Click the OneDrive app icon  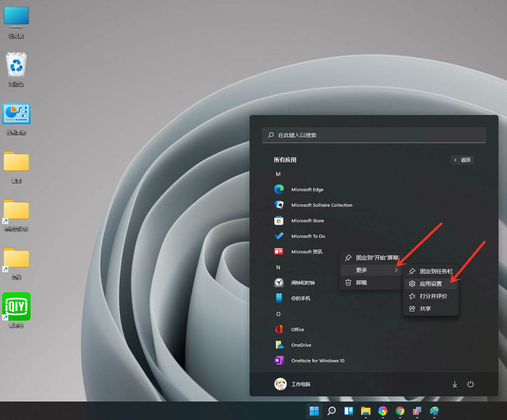279,345
